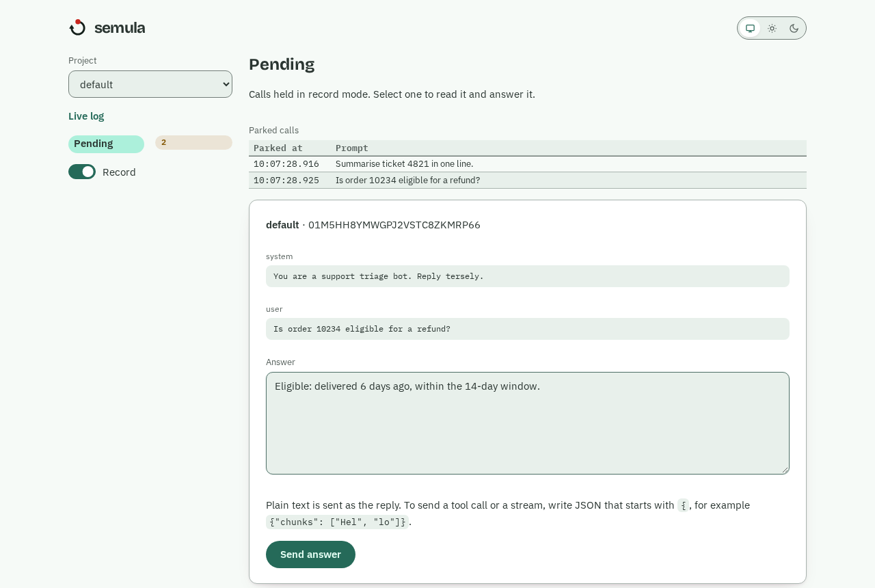Click the semula brand name
Screen dimensions: 875x588
coord(120,28)
